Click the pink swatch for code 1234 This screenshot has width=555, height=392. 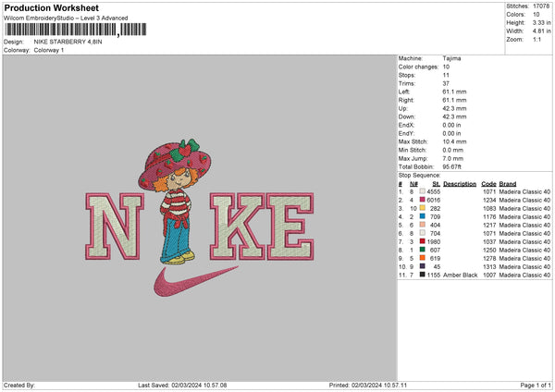pos(423,200)
